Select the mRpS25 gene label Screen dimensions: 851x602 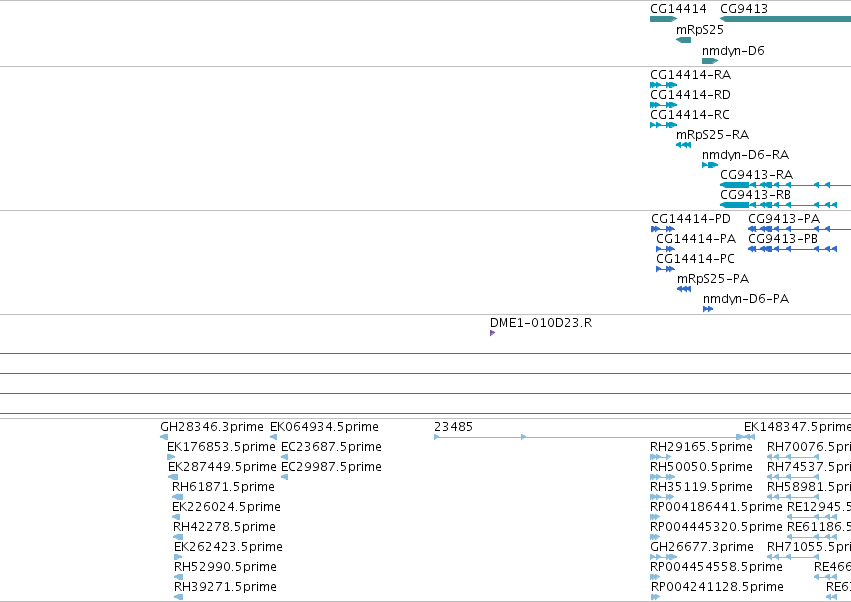(x=700, y=30)
